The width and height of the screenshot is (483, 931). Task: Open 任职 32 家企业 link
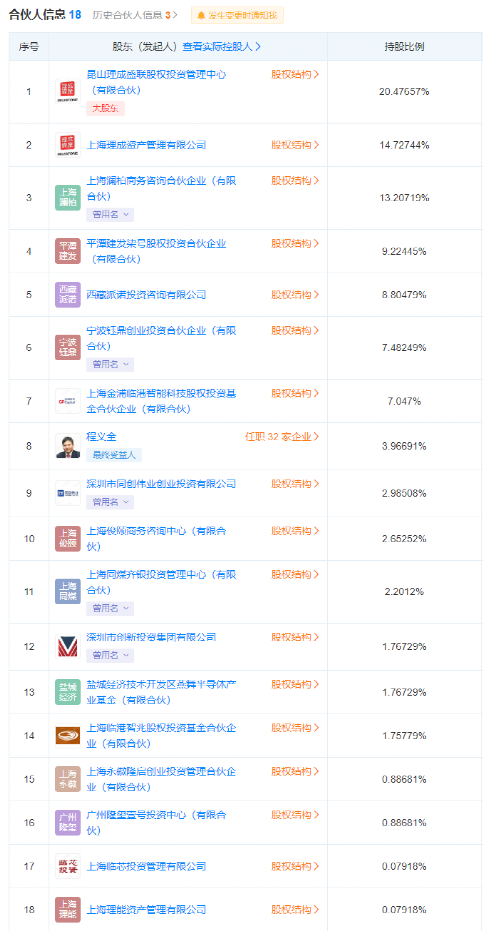pos(282,437)
